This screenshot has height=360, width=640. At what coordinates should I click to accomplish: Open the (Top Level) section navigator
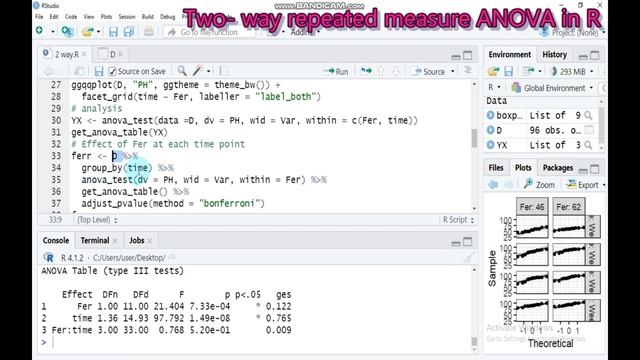97,220
